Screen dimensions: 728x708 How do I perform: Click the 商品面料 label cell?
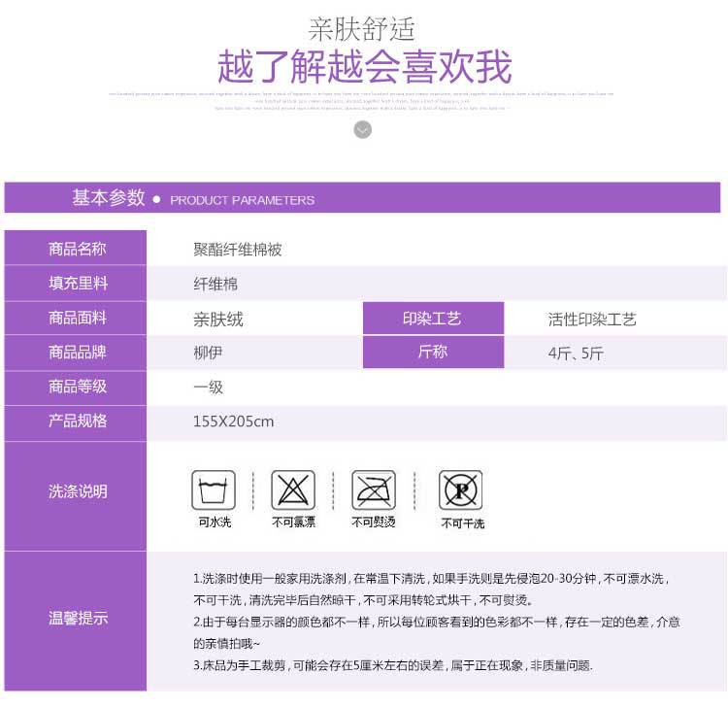tap(76, 318)
